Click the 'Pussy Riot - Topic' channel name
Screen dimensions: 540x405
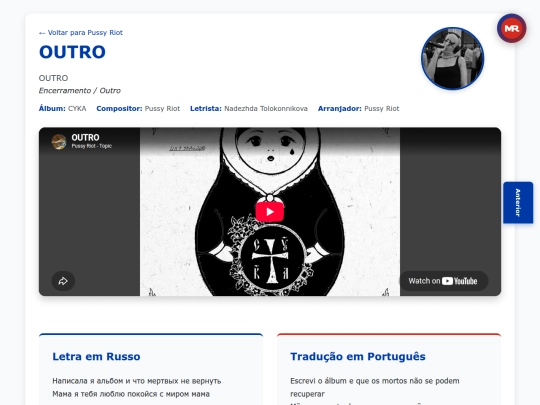point(92,146)
